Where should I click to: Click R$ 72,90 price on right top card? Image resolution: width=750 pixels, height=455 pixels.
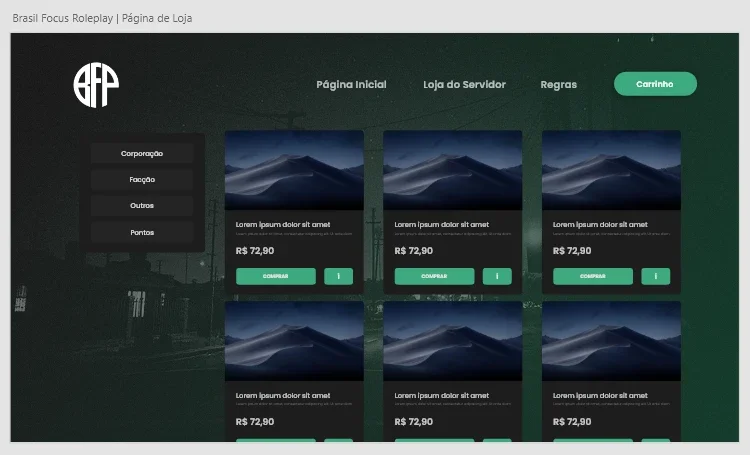coord(572,251)
